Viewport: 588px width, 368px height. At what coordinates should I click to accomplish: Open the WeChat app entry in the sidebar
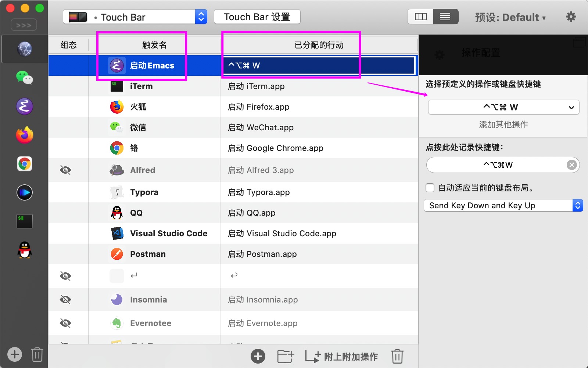tap(25, 78)
